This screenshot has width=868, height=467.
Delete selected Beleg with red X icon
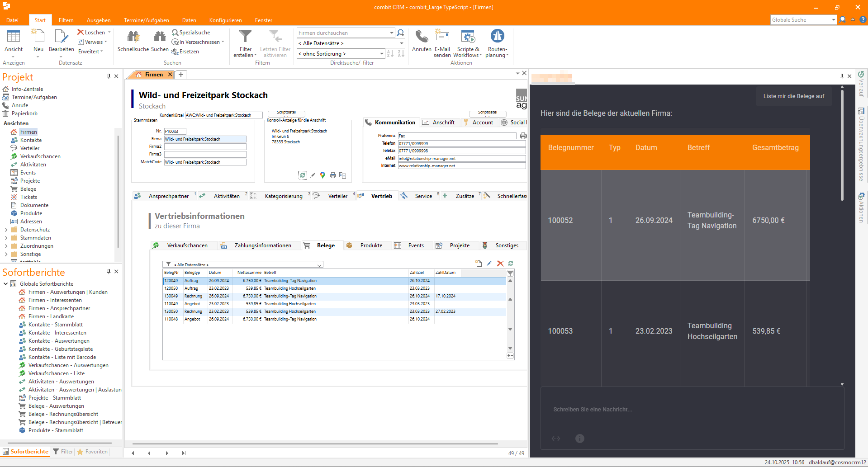500,264
